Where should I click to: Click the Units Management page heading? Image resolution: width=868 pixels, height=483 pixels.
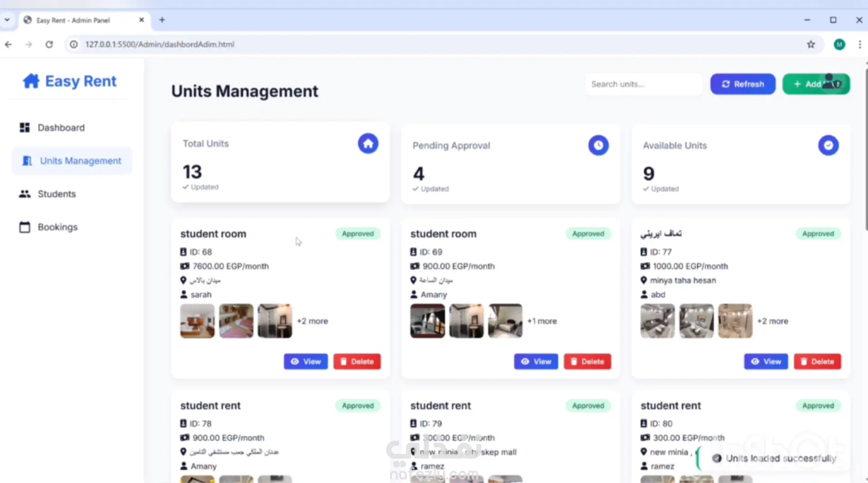245,91
